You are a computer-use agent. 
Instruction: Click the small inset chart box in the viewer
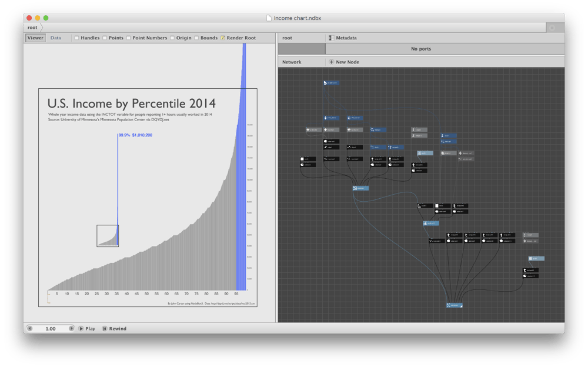coord(108,236)
